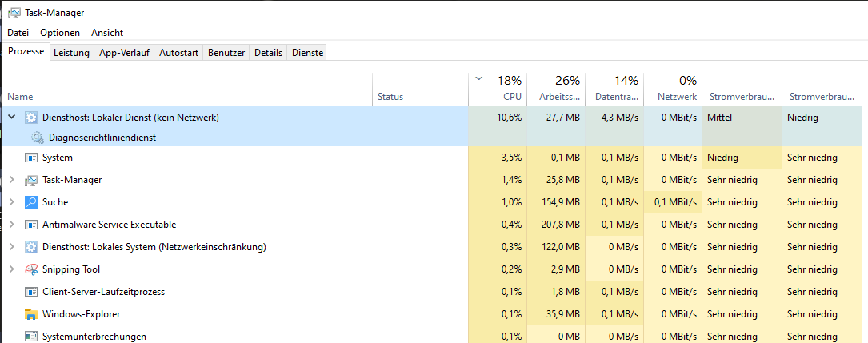Image resolution: width=868 pixels, height=343 pixels.
Task: Click the 154,9 MB memory value
Action: [x=562, y=202]
